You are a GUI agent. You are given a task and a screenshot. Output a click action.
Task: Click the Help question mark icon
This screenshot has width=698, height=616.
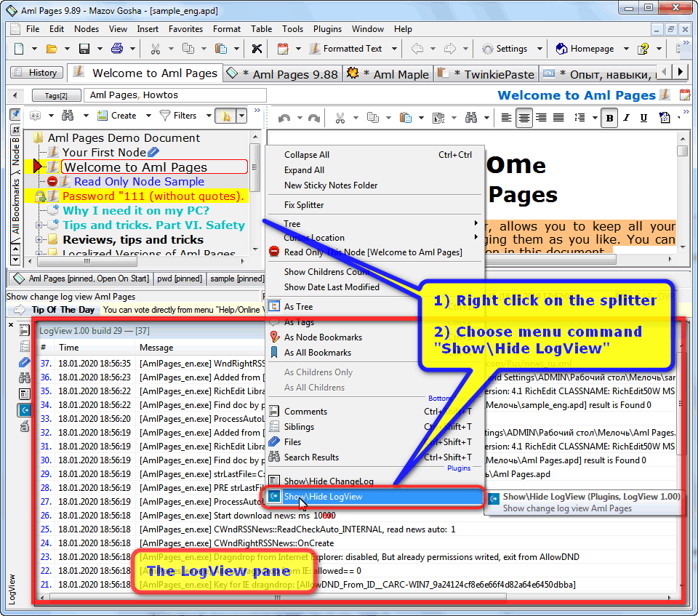tap(643, 49)
